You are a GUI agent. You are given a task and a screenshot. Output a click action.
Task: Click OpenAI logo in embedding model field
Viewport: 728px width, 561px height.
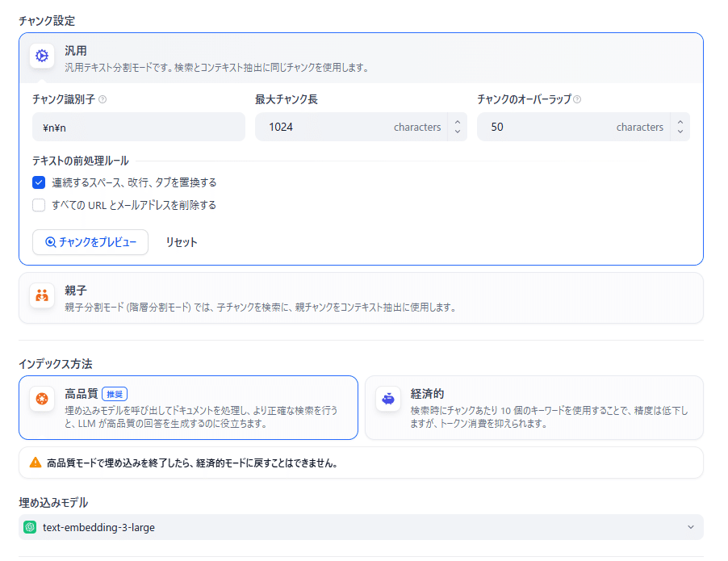point(30,527)
